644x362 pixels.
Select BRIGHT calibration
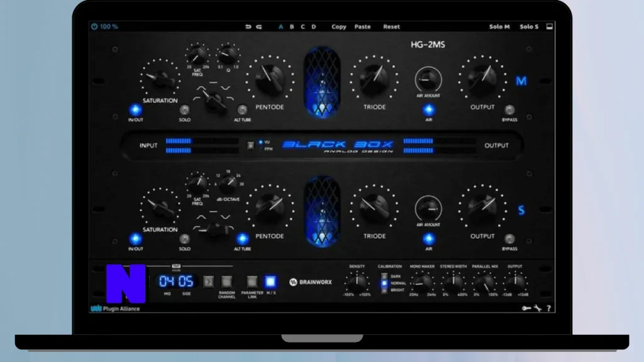tap(384, 290)
